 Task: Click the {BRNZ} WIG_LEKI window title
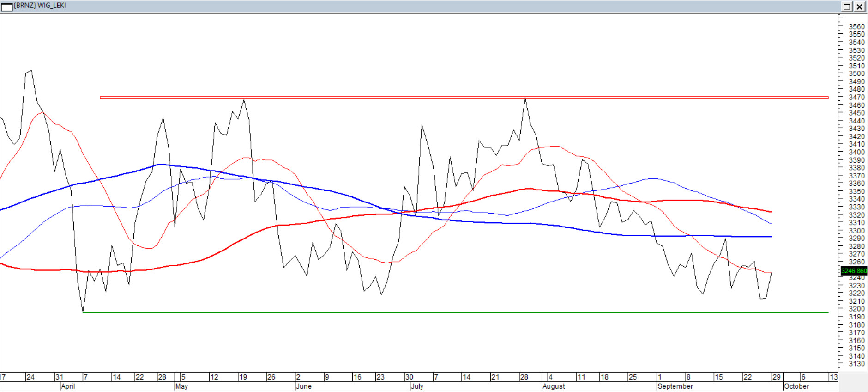coord(40,6)
